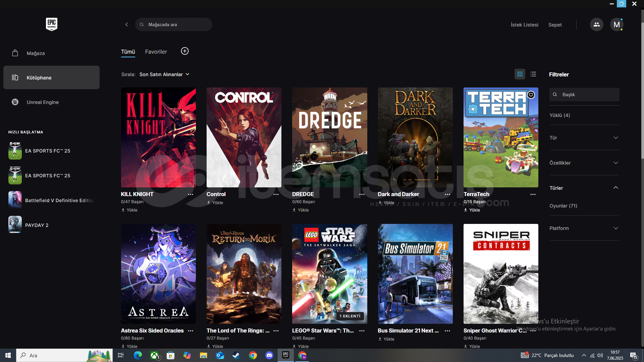
Task: Open the Dark and Darker cover art
Action: tap(415, 137)
